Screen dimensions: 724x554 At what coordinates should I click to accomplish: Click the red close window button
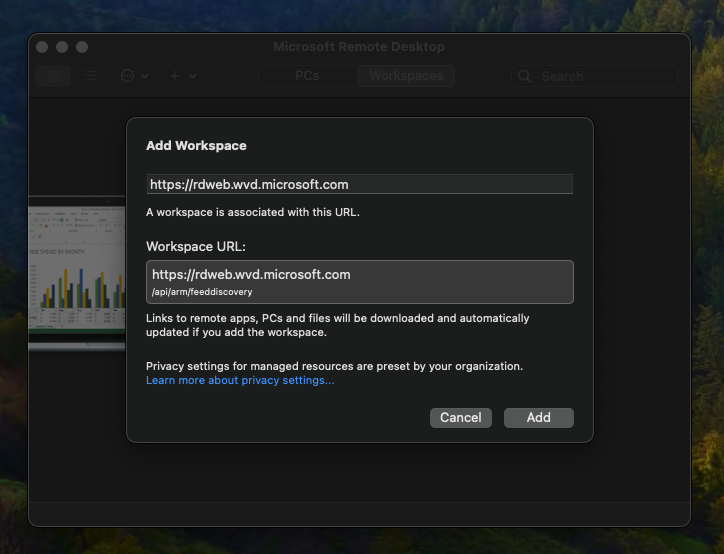point(42,47)
